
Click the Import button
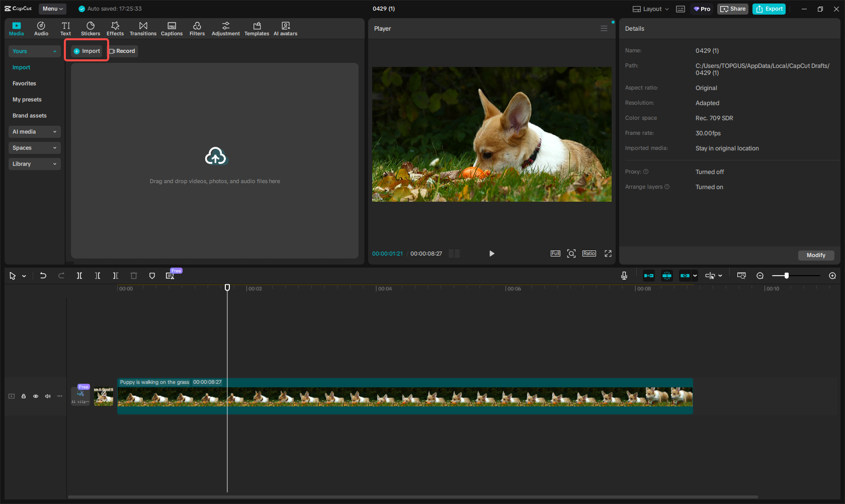(x=86, y=50)
